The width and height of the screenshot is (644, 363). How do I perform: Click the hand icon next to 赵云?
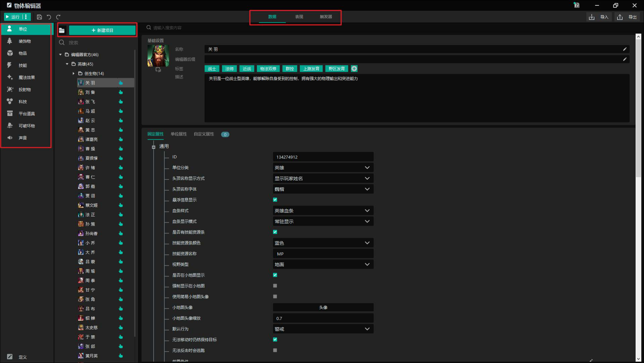point(121,120)
